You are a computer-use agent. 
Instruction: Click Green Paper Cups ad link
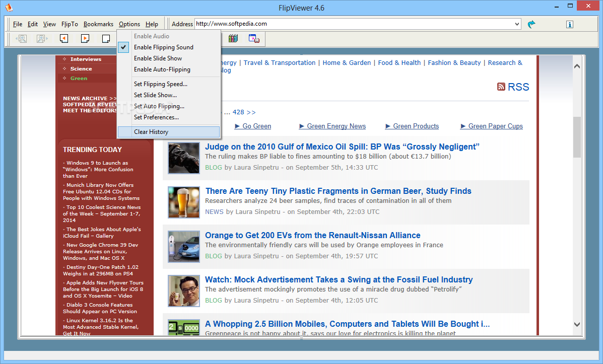(x=492, y=126)
